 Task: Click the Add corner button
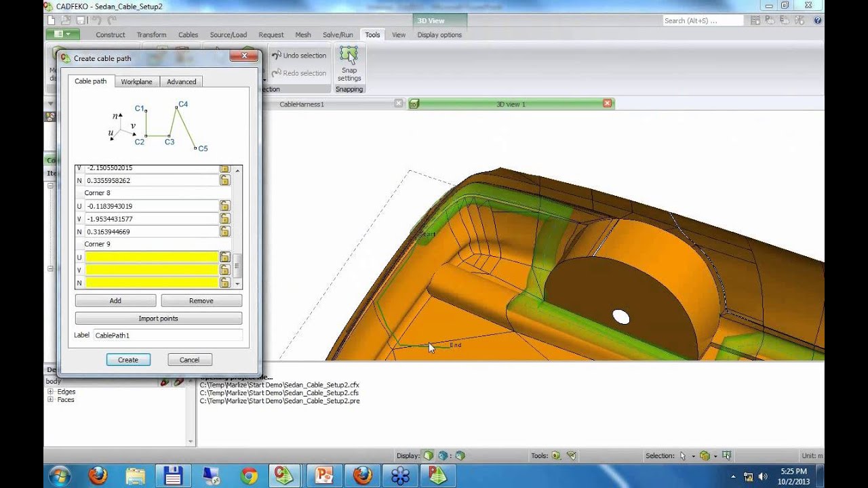(115, 301)
